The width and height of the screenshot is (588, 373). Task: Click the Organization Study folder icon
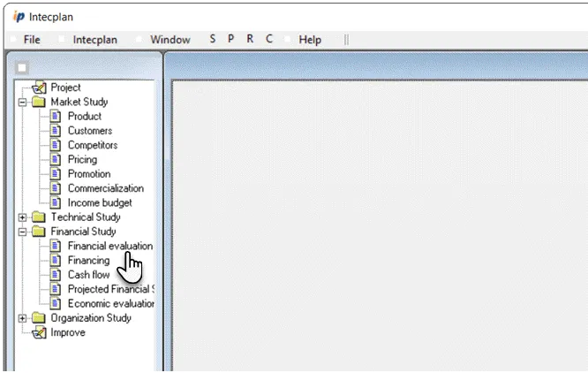point(39,318)
